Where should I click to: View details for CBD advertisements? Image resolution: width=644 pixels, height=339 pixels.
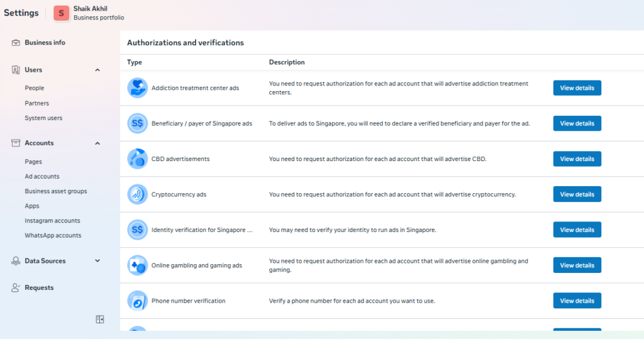[577, 159]
